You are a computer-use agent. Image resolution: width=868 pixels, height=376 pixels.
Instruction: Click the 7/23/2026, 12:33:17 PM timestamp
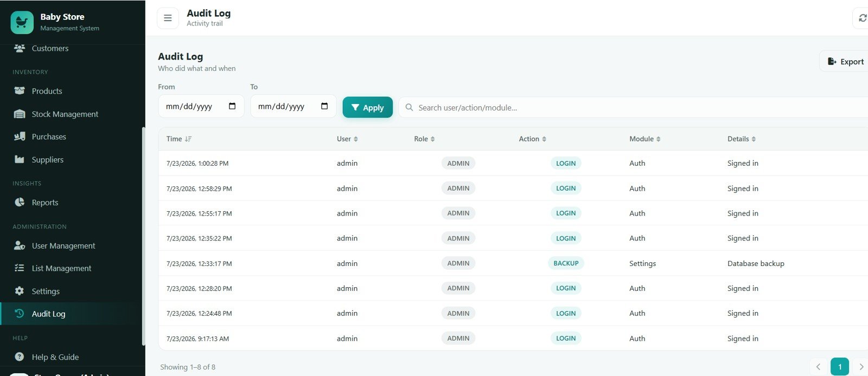click(x=199, y=263)
